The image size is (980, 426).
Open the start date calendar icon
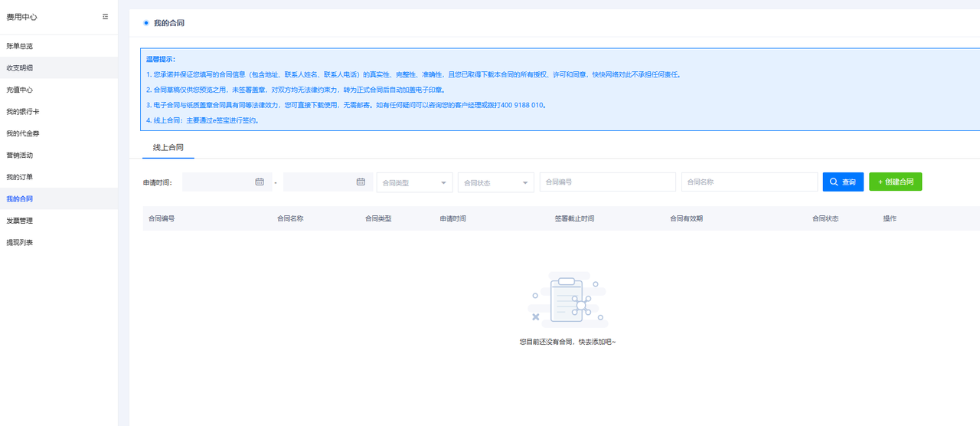pos(260,182)
